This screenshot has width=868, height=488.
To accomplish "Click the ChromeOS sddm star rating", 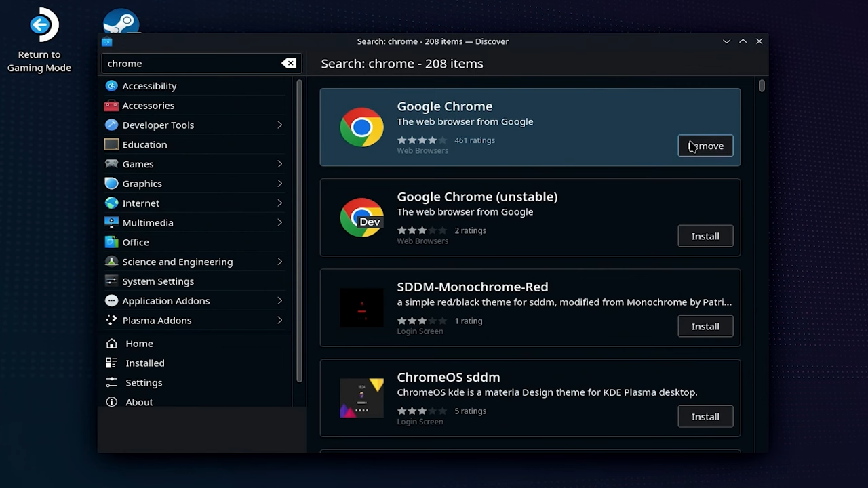I will 422,411.
